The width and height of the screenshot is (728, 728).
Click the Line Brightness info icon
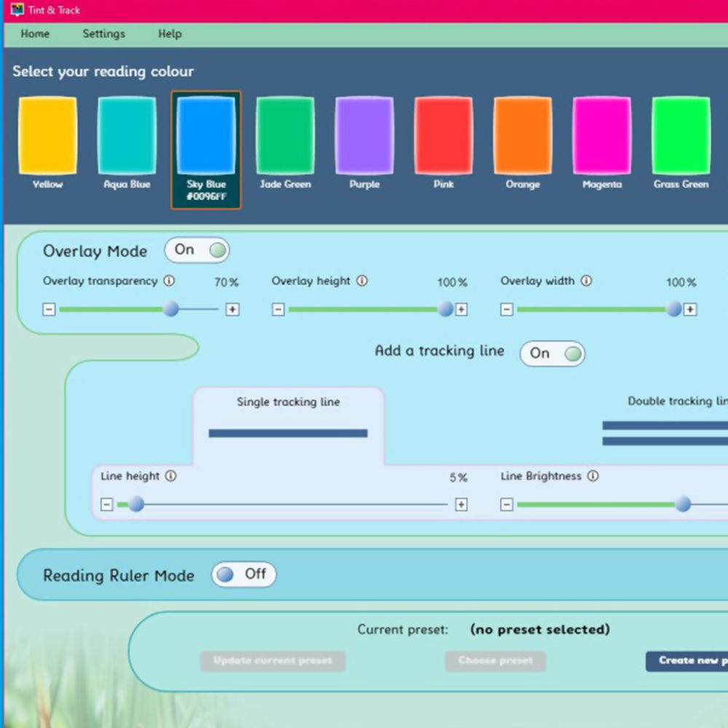coord(591,476)
